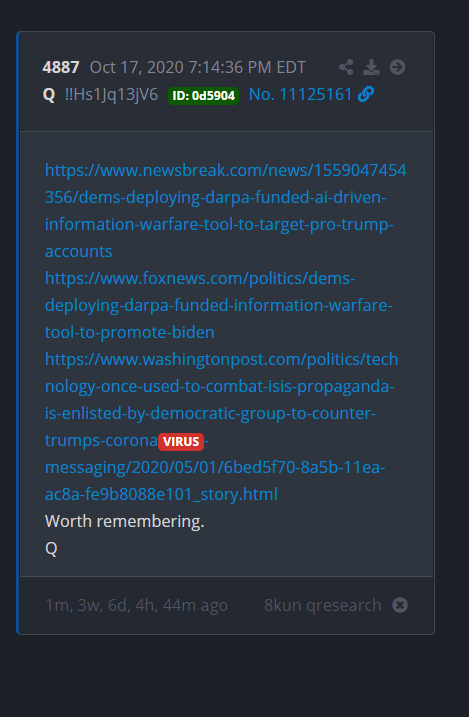Click post number 4887

click(61, 67)
